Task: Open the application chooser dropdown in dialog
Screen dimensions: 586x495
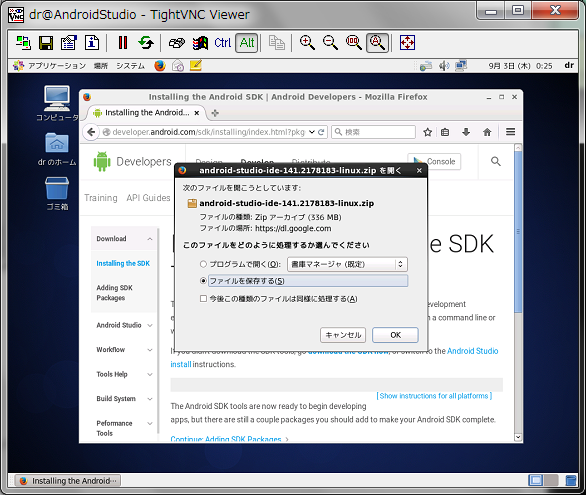Action: pyautogui.click(x=347, y=264)
